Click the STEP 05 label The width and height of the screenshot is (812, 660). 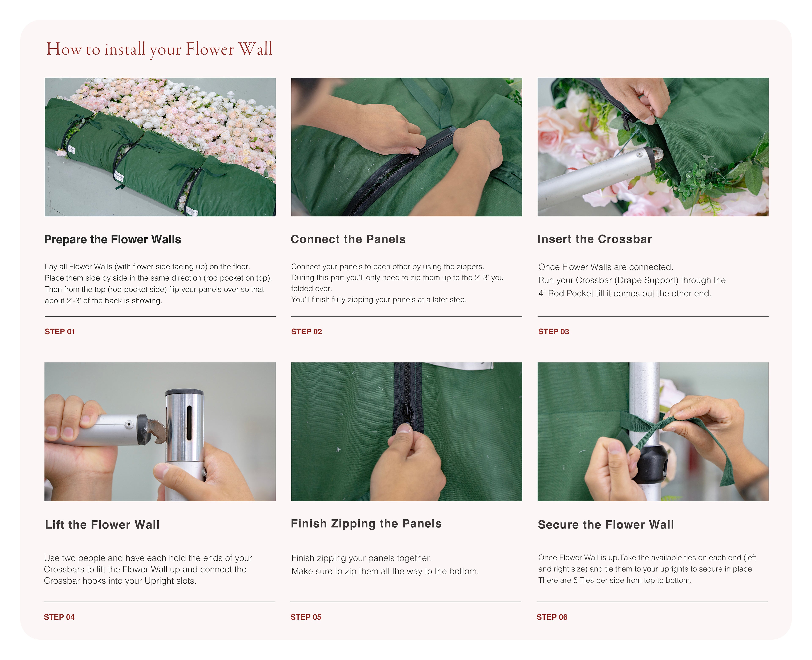[306, 617]
